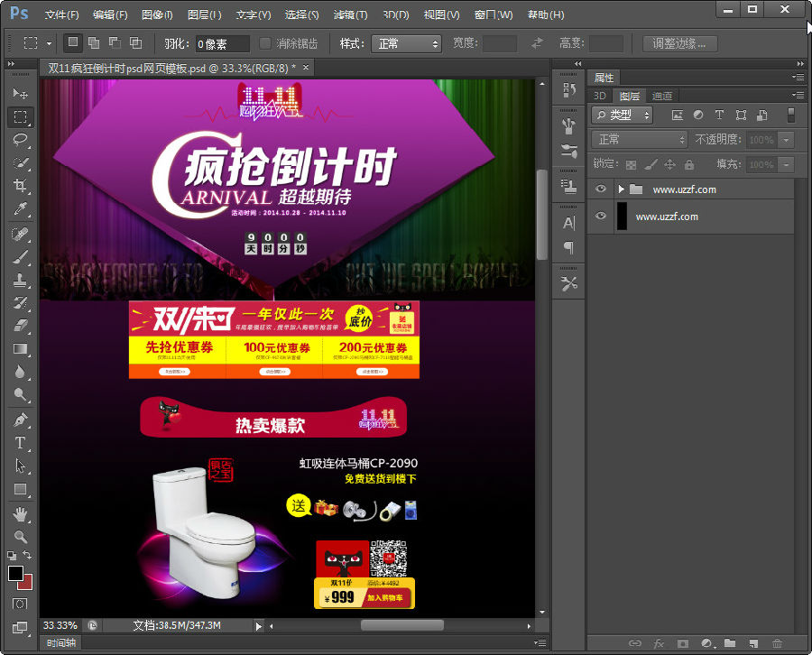Hide the www.uzzf.com group layer
Viewport: 812px width, 655px height.
(600, 189)
